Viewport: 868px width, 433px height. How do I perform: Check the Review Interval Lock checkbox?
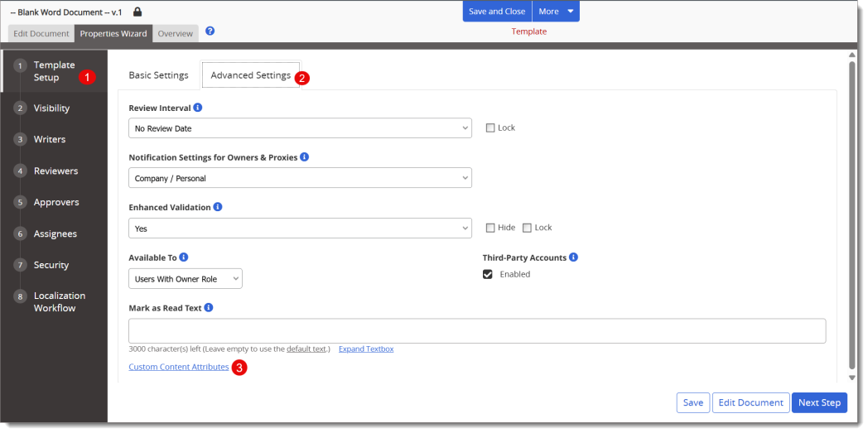click(490, 128)
